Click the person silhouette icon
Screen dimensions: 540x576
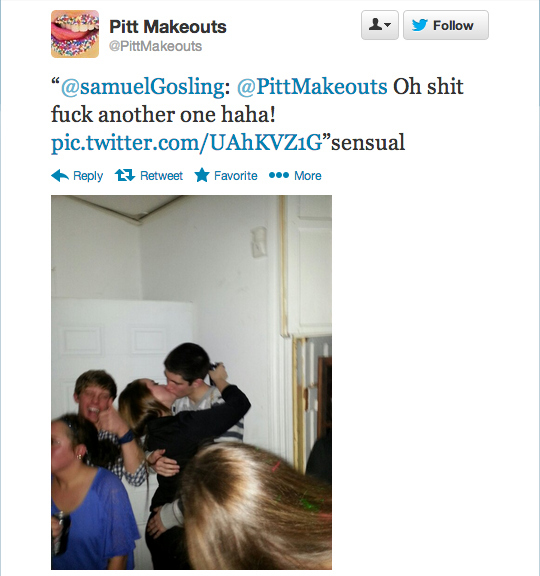375,25
